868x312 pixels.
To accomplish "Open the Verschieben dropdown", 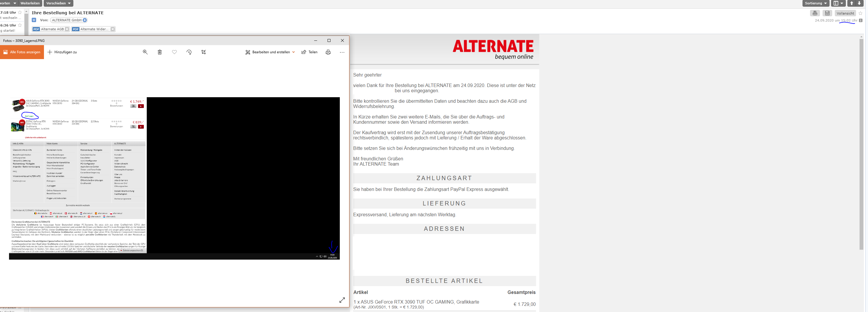I will [x=58, y=3].
